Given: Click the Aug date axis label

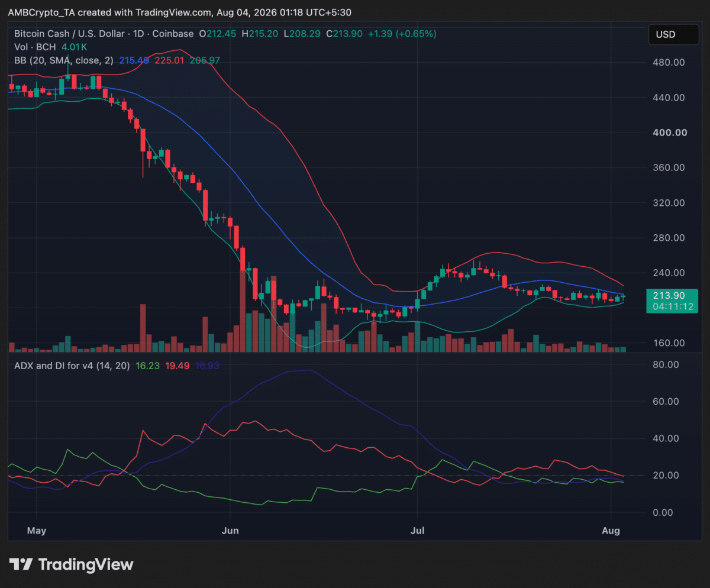Looking at the screenshot, I should tap(611, 531).
